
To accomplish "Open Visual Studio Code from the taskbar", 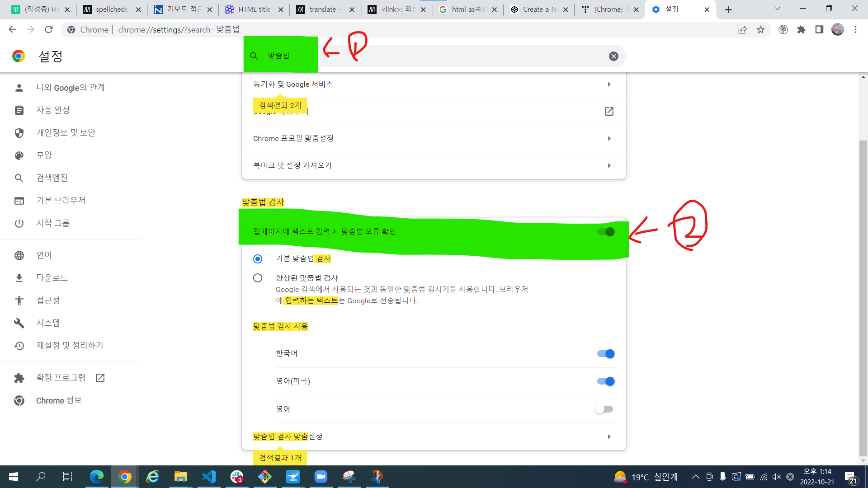I will 209,477.
